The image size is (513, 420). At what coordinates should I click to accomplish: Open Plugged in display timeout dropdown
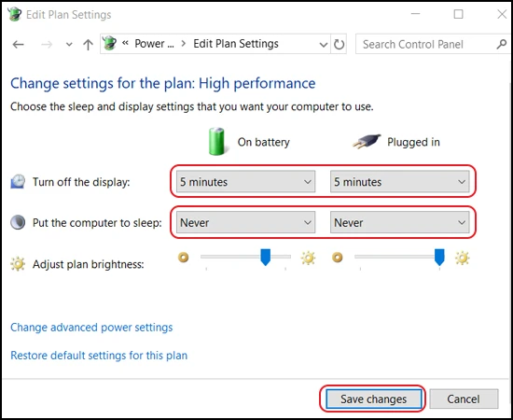400,181
